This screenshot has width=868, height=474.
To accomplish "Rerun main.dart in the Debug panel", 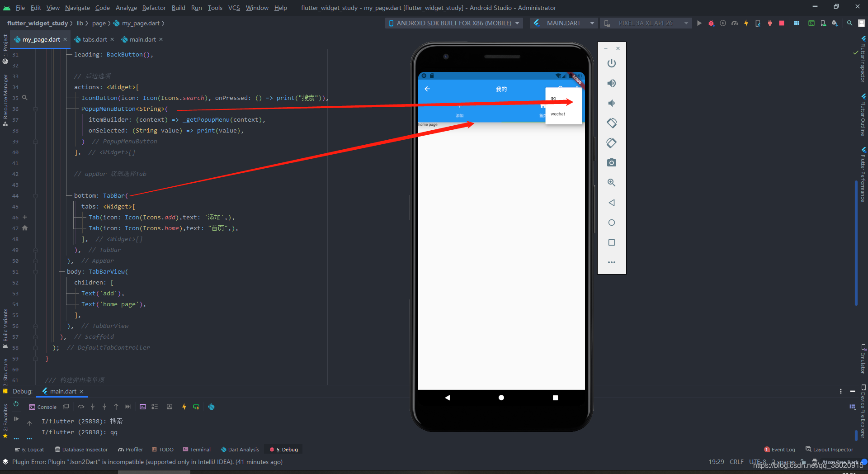I will (16, 404).
